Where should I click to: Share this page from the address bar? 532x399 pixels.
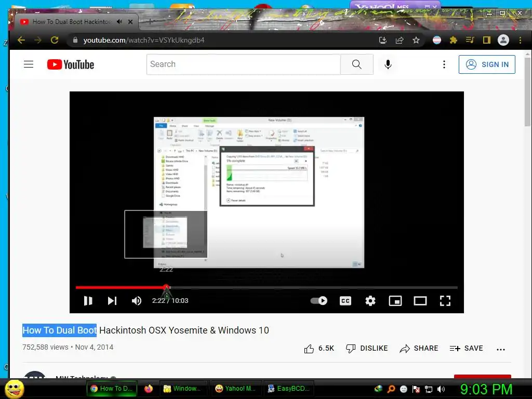tap(400, 41)
